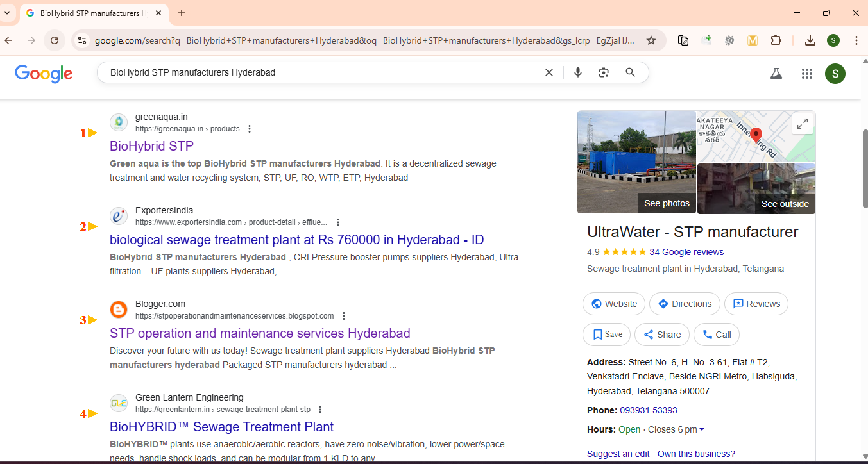Open the tab search dropdown arrow
Viewport: 868px width, 464px height.
(8, 13)
